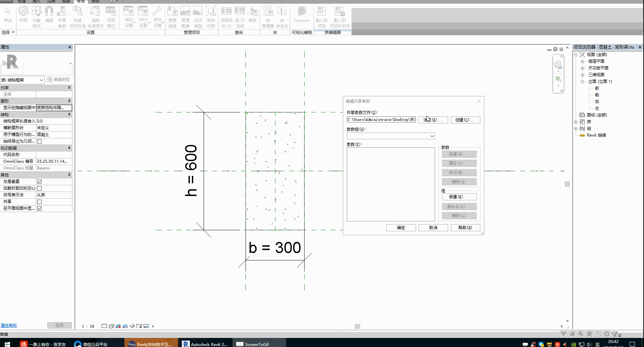Click the 结构框架长度舍入 value field

tap(54, 121)
